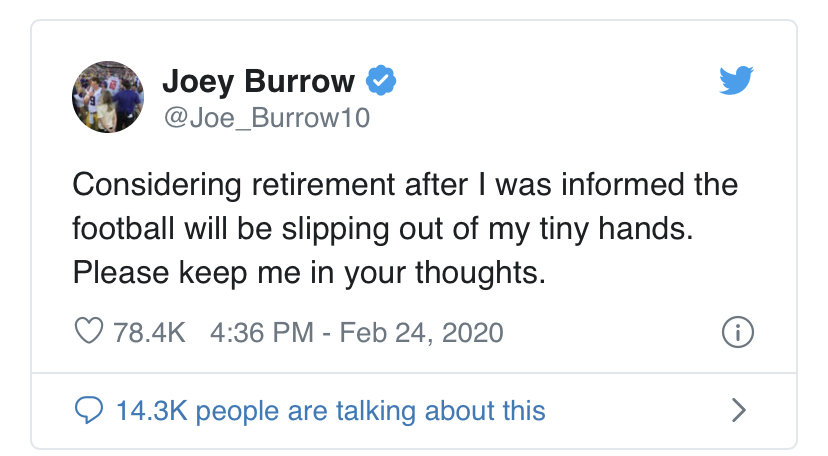Open "14.3K people are talking about this"
828x456 pixels.
point(330,411)
